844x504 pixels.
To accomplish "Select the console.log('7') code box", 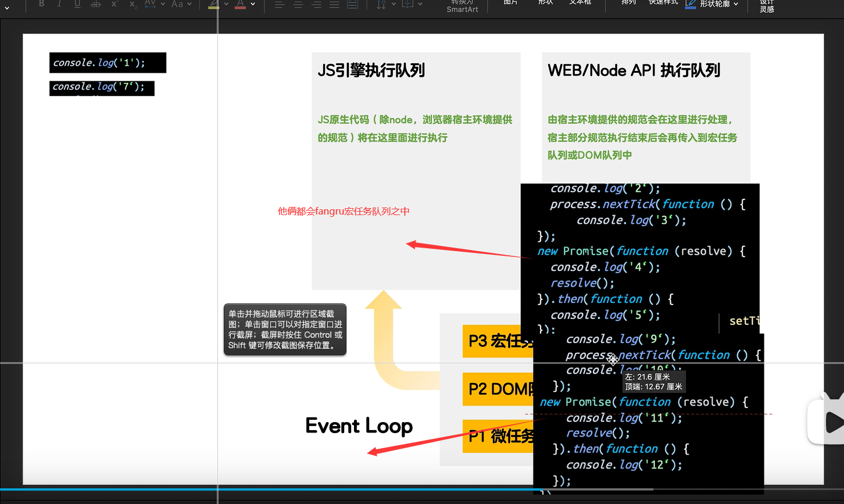I will [102, 88].
